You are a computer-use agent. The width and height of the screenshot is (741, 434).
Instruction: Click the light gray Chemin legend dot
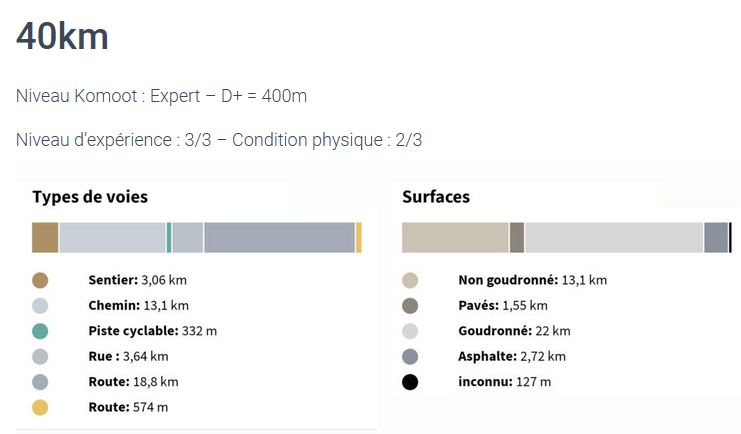(x=40, y=306)
